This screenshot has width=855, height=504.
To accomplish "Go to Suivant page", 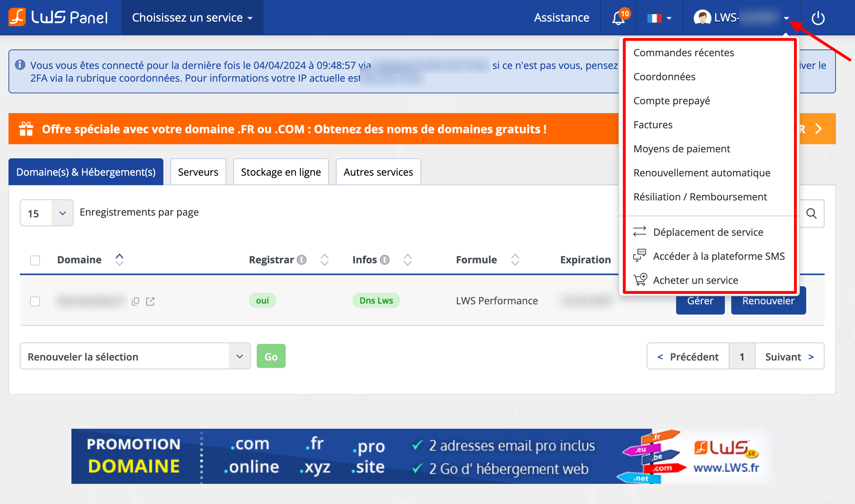I will point(790,356).
